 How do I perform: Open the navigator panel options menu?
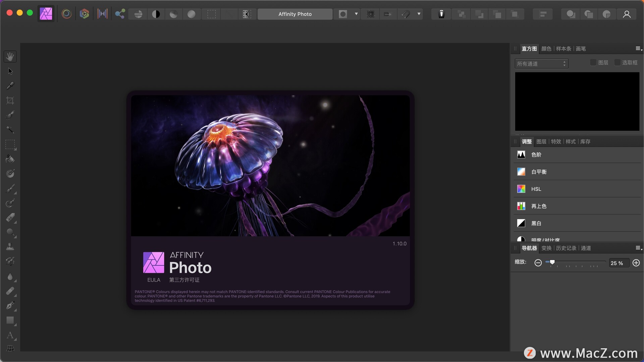pyautogui.click(x=639, y=248)
